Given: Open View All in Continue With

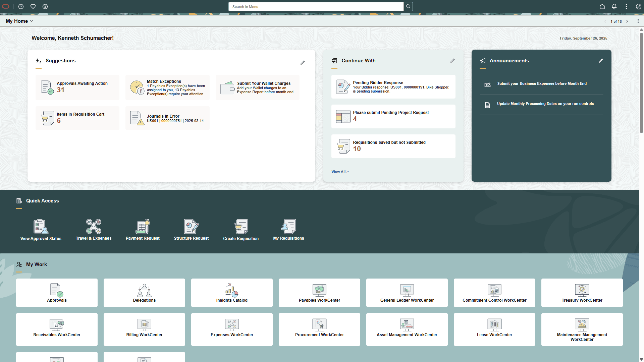Looking at the screenshot, I should point(340,171).
